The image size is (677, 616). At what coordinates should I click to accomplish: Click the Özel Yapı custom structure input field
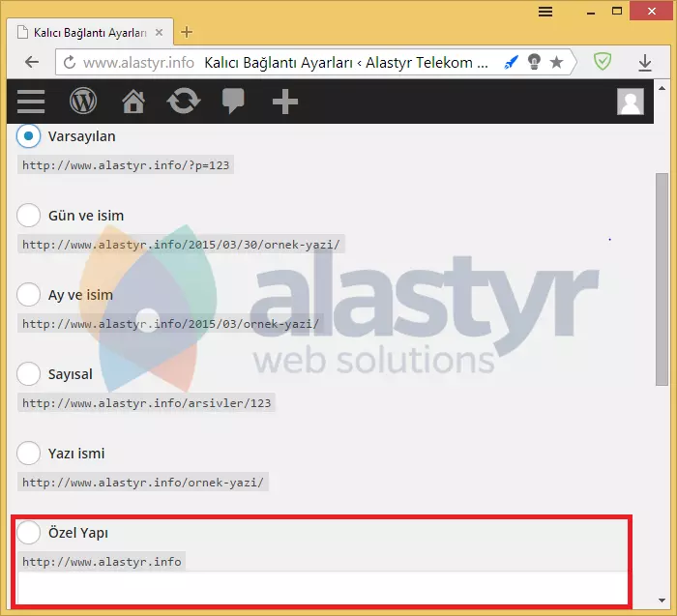322,588
